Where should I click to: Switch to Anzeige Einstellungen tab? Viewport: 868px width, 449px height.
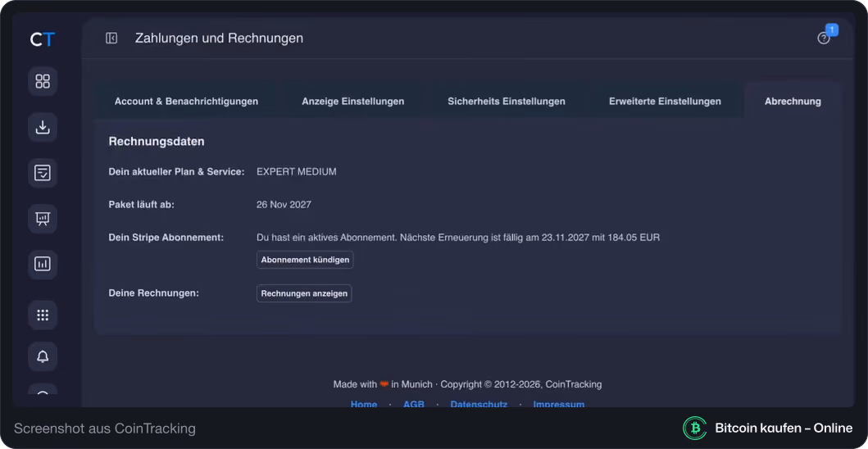coord(352,102)
